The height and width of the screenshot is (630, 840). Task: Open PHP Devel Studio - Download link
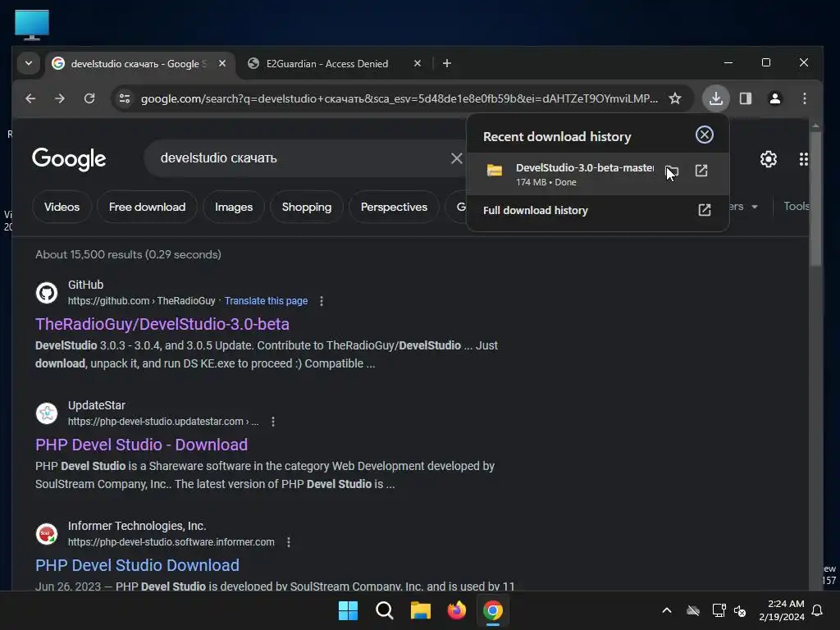141,445
